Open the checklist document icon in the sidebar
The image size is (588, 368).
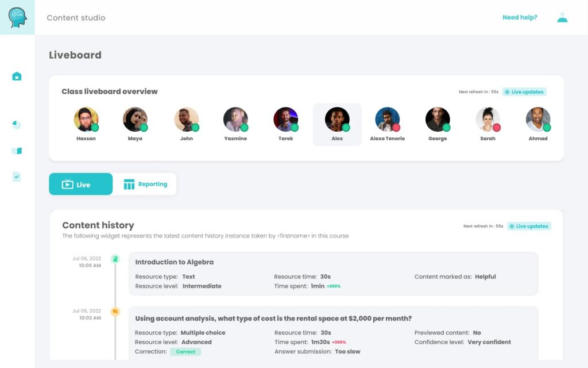[16, 177]
